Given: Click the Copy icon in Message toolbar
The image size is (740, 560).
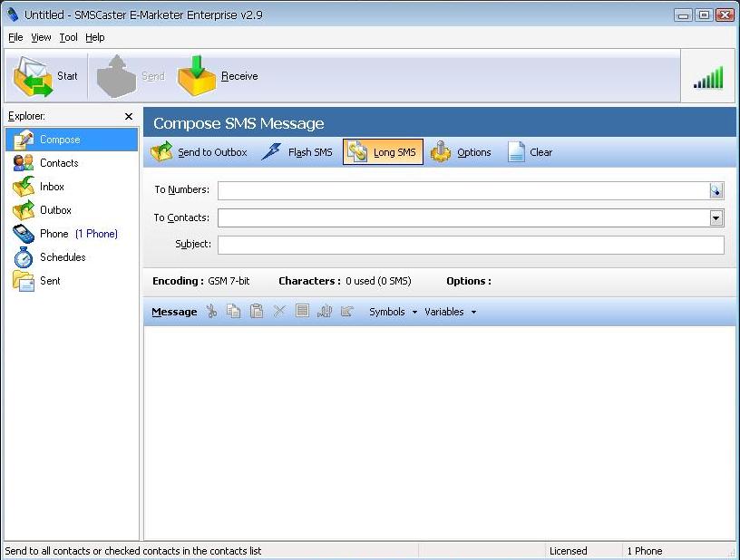Looking at the screenshot, I should pyautogui.click(x=234, y=311).
